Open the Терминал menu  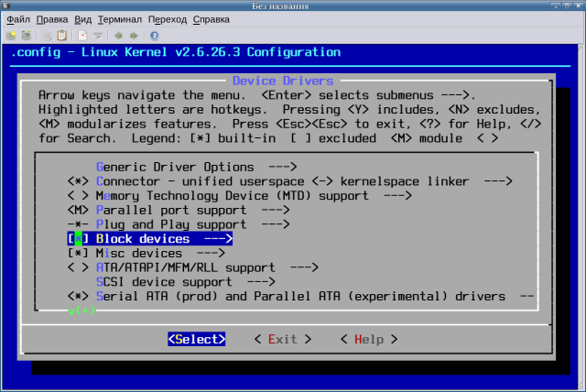click(x=120, y=19)
